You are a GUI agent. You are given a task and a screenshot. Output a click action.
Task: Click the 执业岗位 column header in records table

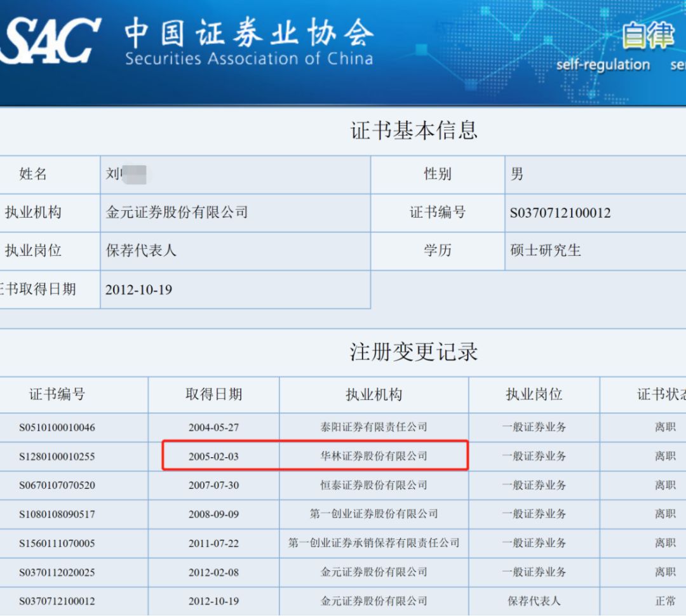point(534,394)
